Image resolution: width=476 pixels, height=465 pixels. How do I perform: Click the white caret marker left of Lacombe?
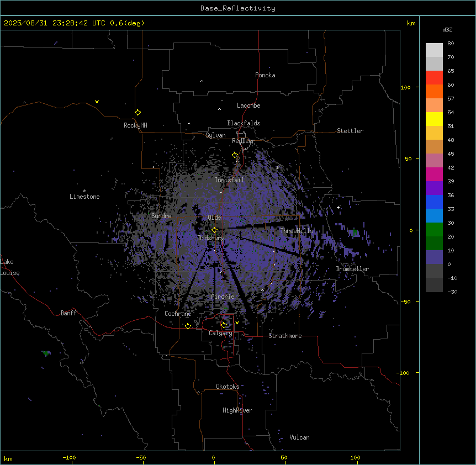pyautogui.click(x=219, y=109)
